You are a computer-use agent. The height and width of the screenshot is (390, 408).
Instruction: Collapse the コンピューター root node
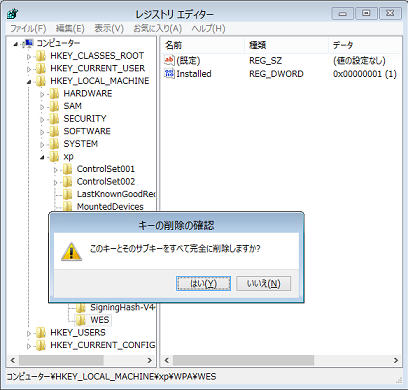(x=16, y=44)
